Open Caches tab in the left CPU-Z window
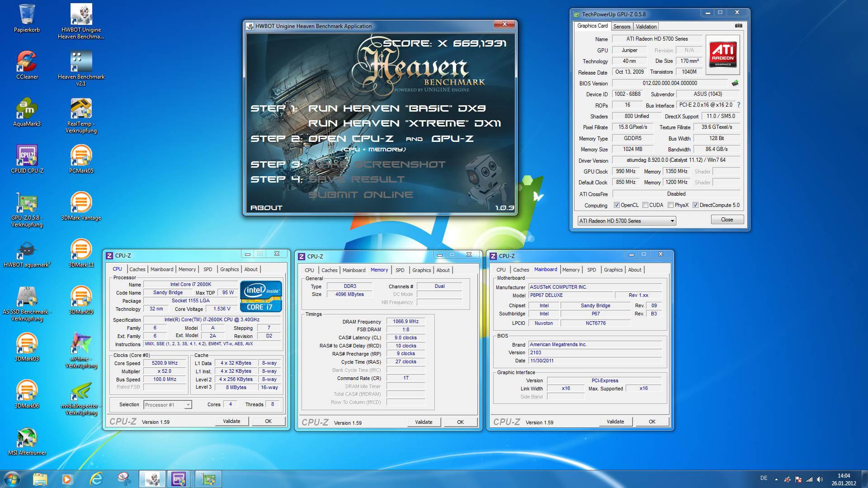This screenshot has width=868, height=488. (x=137, y=269)
